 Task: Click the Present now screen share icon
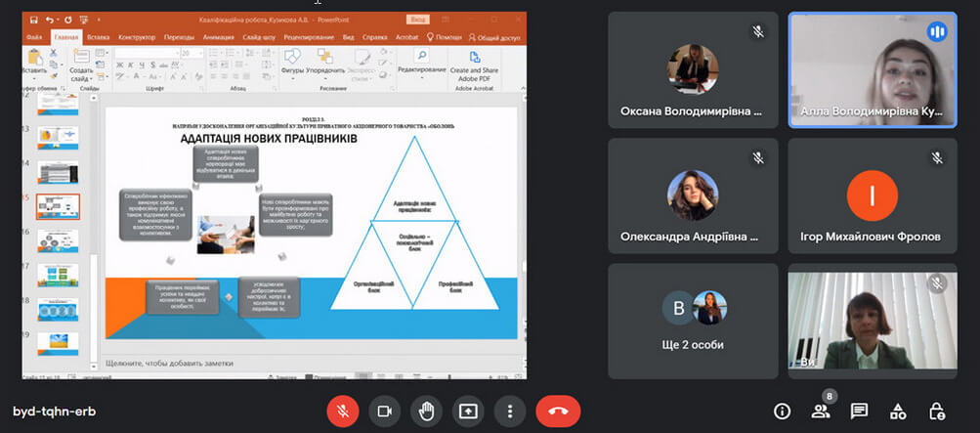click(467, 411)
